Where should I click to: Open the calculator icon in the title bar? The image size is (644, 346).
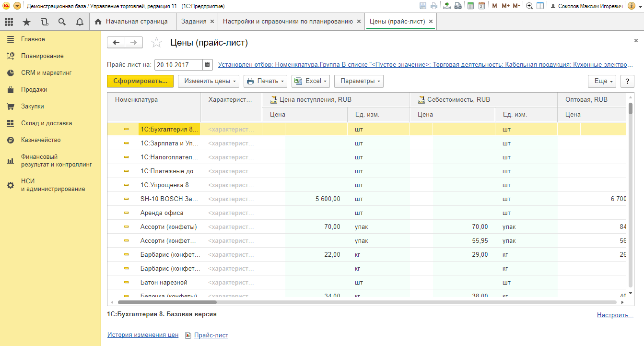pyautogui.click(x=470, y=6)
